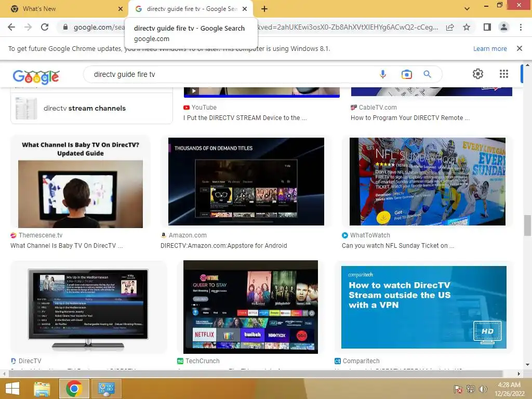Click the vertical scrollbar thumb
Screen dimensions: 532x399
527,225
